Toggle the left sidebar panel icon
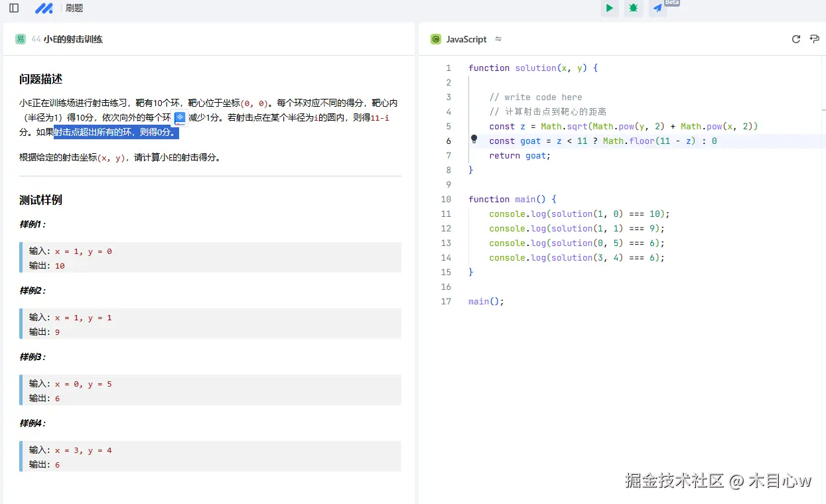The height and width of the screenshot is (504, 826). click(x=14, y=8)
